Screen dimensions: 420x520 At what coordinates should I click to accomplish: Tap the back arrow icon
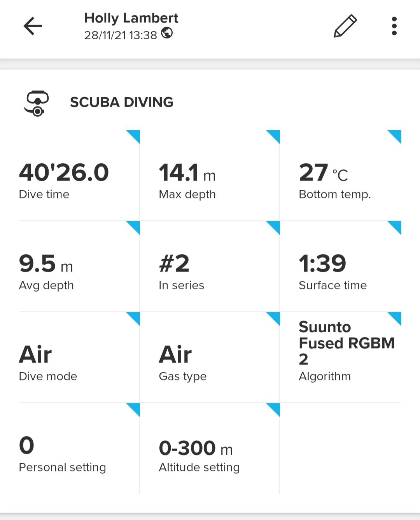33,26
